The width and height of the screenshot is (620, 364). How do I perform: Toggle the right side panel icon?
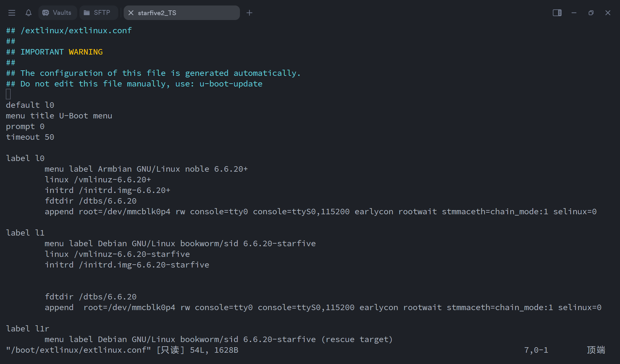[x=557, y=13]
